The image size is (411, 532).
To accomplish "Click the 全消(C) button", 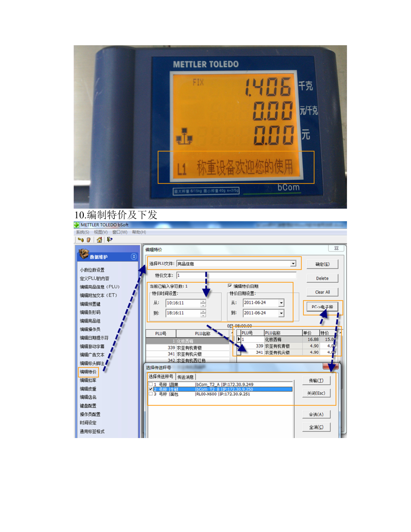I will pos(316,427).
